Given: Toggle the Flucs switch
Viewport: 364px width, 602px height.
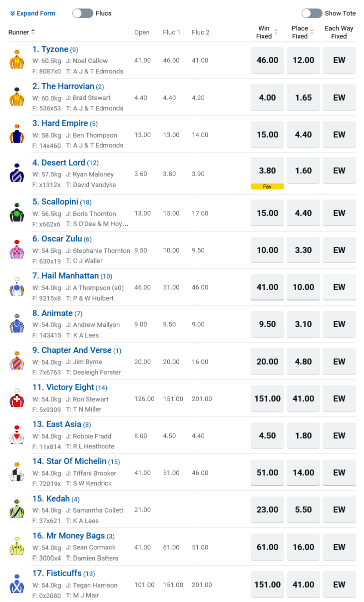Looking at the screenshot, I should (83, 13).
